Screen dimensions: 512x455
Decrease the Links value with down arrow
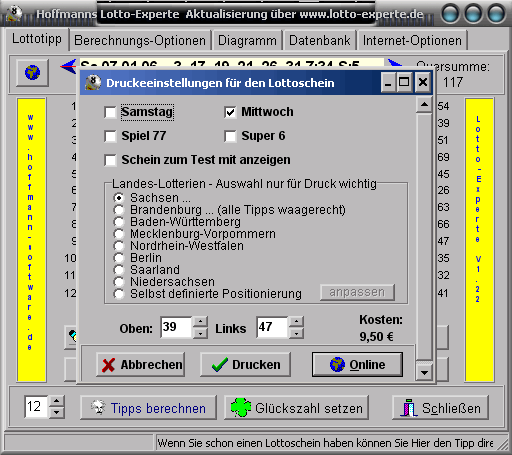[x=296, y=333]
